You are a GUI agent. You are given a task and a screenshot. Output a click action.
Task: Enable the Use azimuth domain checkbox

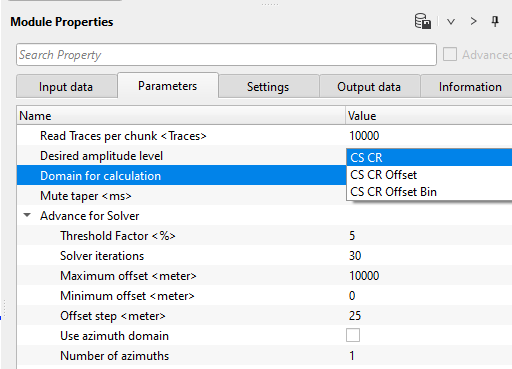point(353,335)
